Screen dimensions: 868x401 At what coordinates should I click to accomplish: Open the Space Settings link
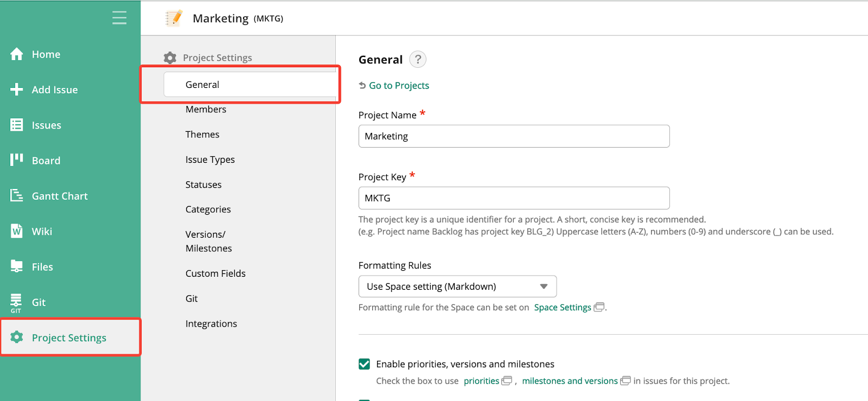(x=563, y=308)
